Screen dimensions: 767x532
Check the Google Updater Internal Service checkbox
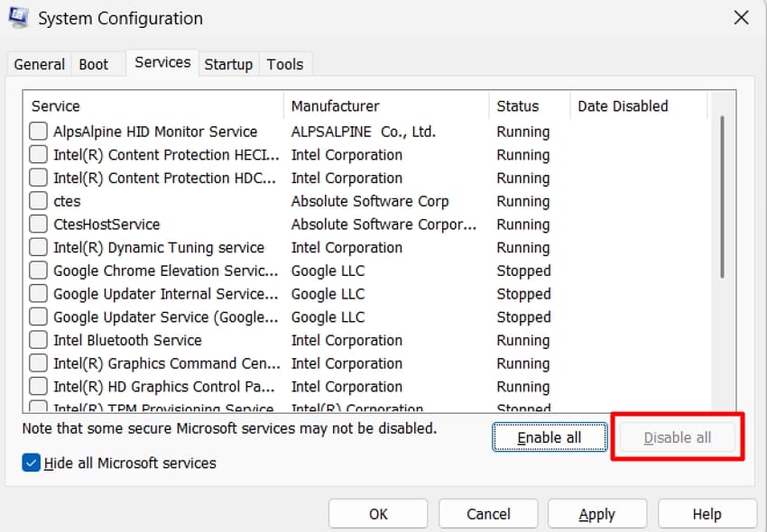(38, 294)
